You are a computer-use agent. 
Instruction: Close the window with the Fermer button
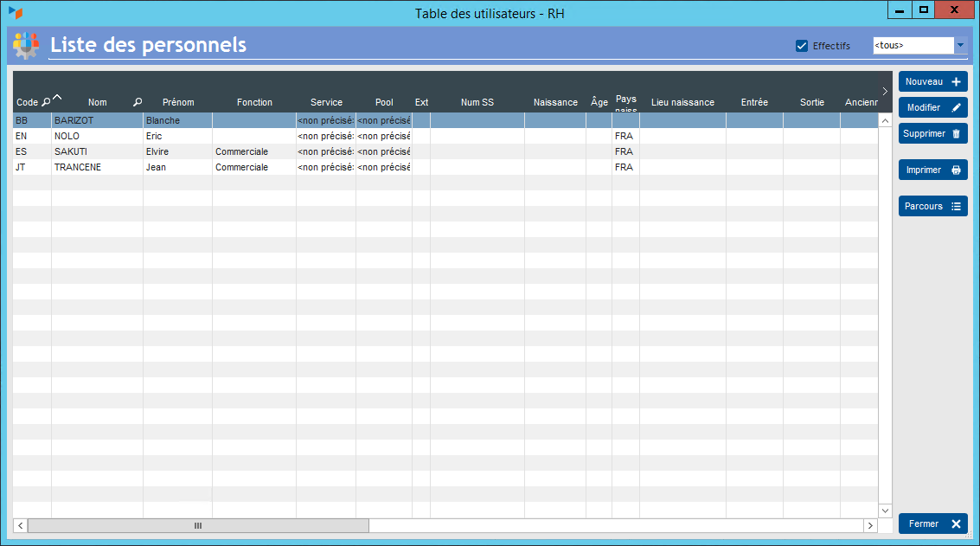(932, 524)
